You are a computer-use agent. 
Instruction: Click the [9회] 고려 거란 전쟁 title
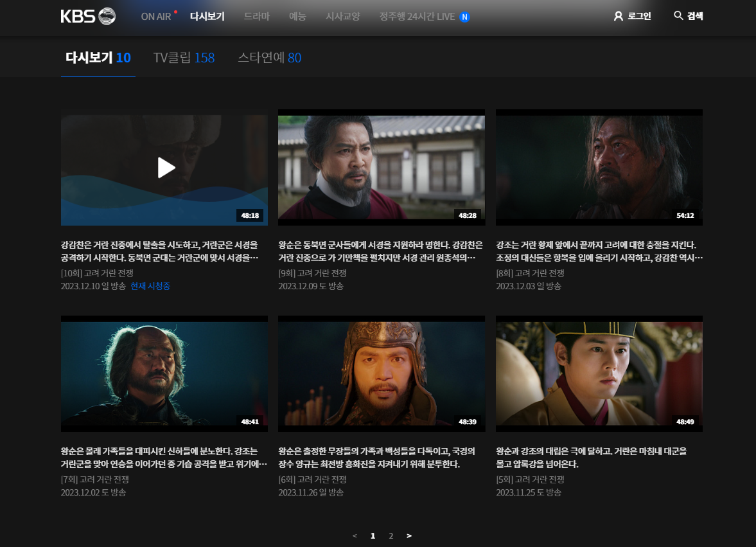click(x=312, y=273)
